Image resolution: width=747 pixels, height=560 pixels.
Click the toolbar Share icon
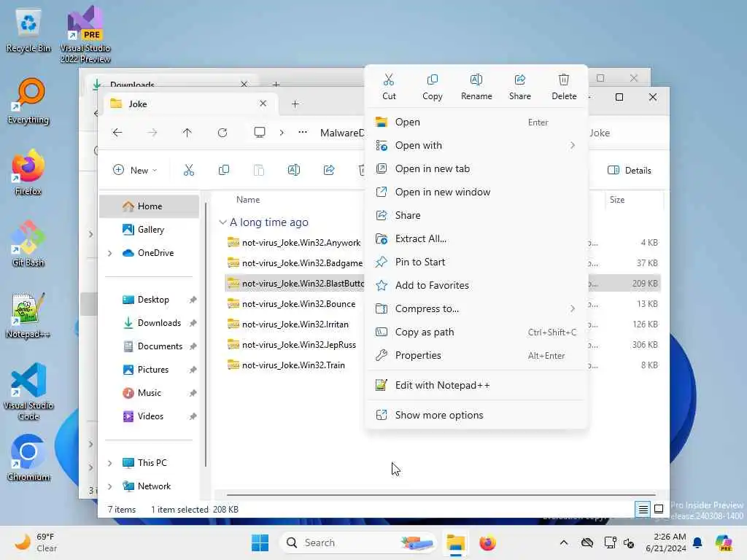(329, 170)
